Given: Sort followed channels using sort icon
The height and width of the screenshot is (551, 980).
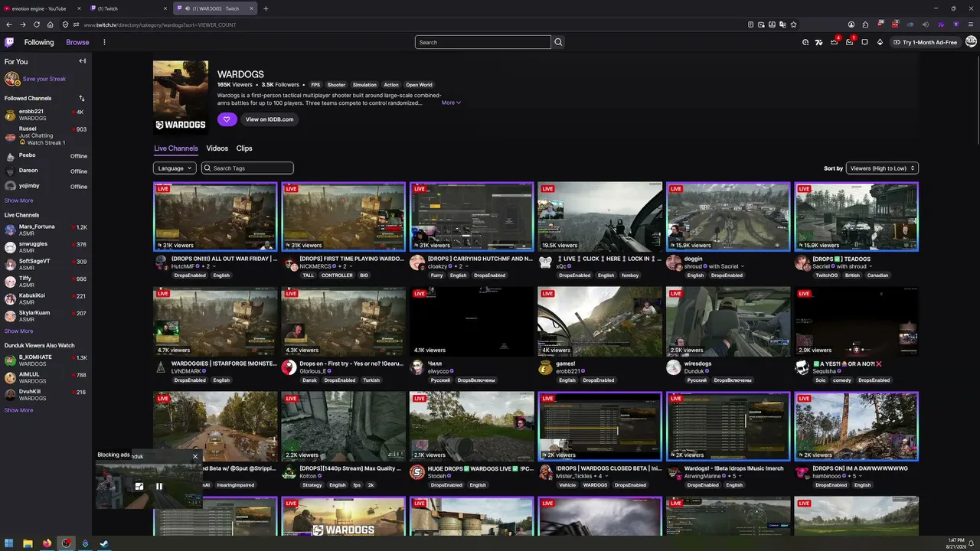Looking at the screenshot, I should pyautogui.click(x=82, y=98).
